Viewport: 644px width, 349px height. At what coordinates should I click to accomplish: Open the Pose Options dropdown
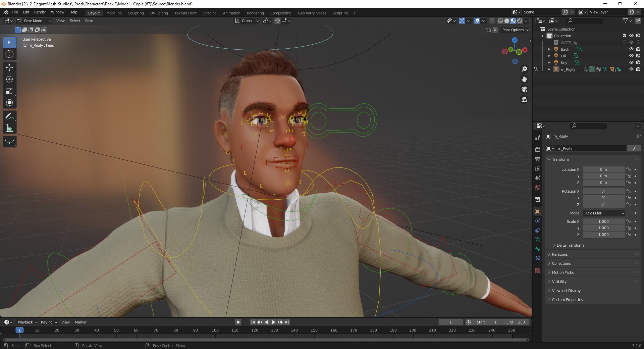click(515, 30)
